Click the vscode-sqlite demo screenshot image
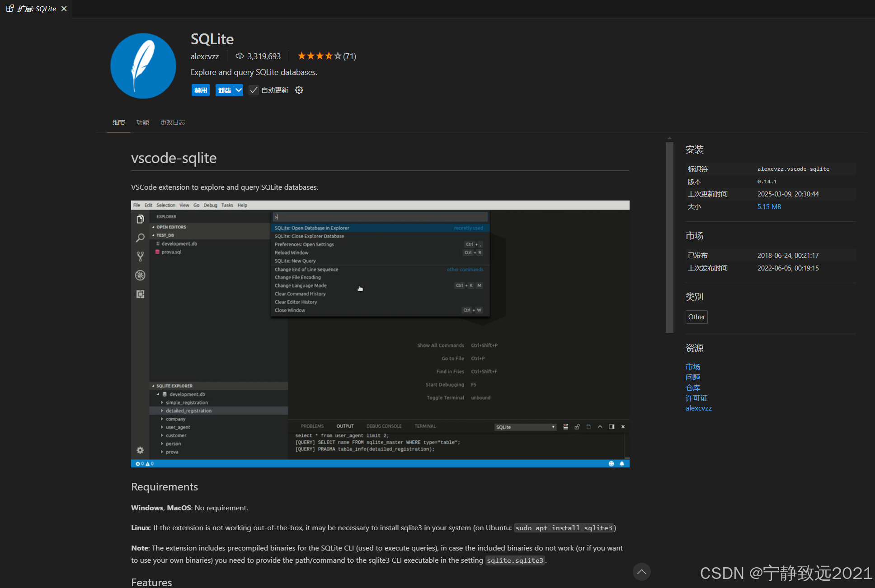This screenshot has height=588, width=875. point(380,334)
